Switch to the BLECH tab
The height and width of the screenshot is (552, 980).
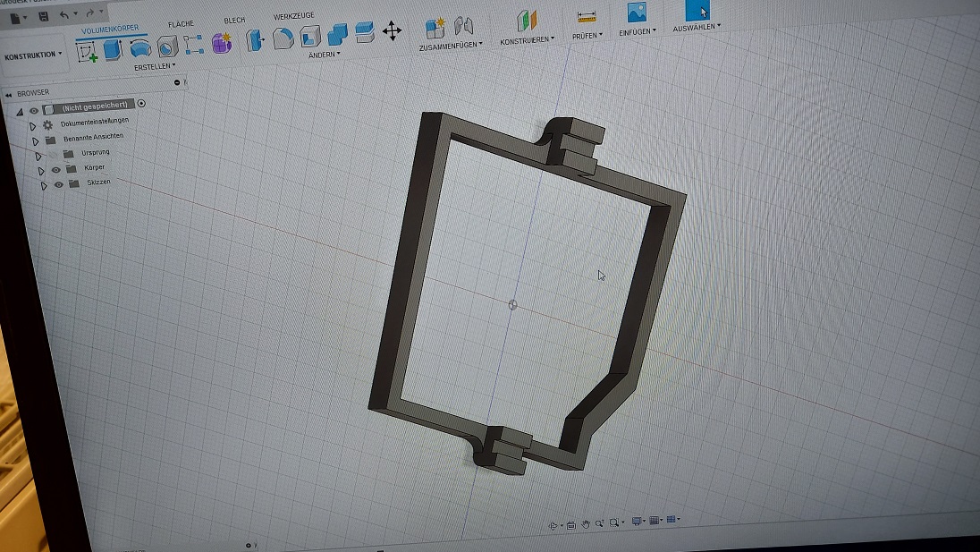tap(234, 21)
